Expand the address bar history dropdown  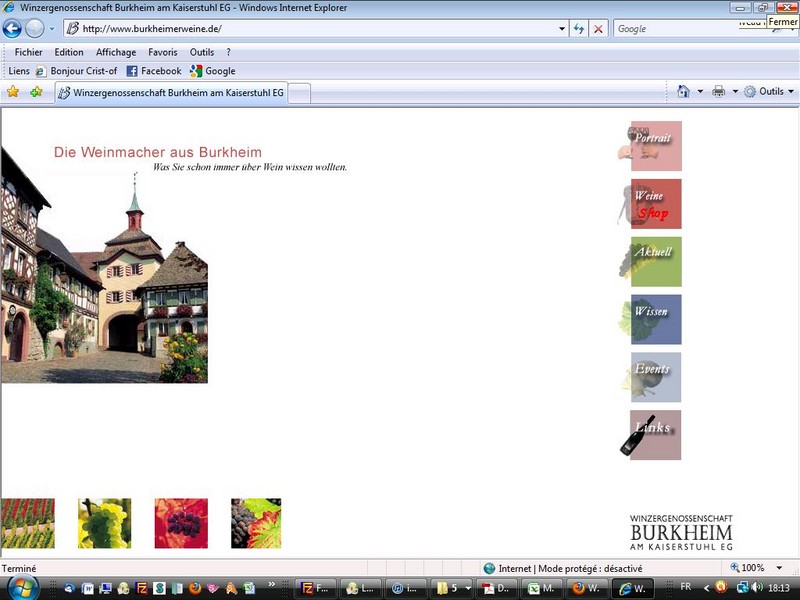click(x=562, y=29)
